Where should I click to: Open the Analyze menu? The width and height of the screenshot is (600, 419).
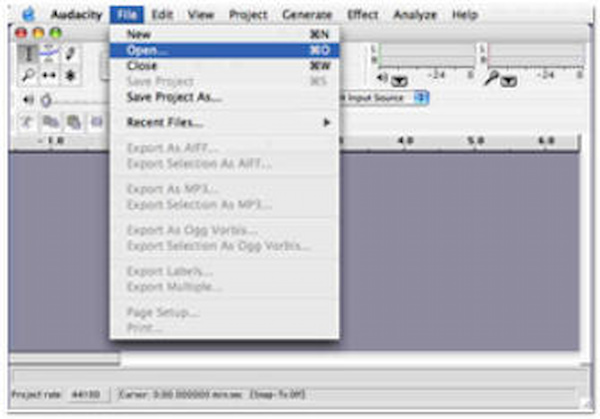coord(415,15)
